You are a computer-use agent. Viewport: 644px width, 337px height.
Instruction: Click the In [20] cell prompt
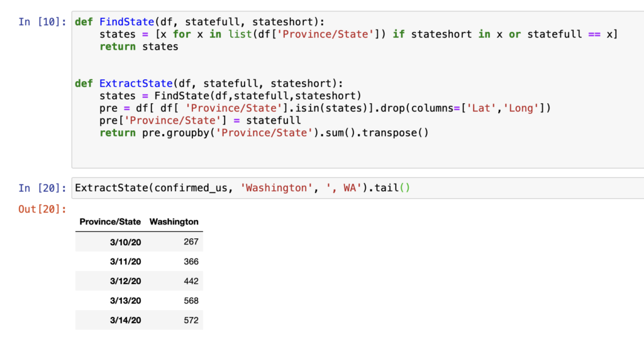pyautogui.click(x=43, y=187)
